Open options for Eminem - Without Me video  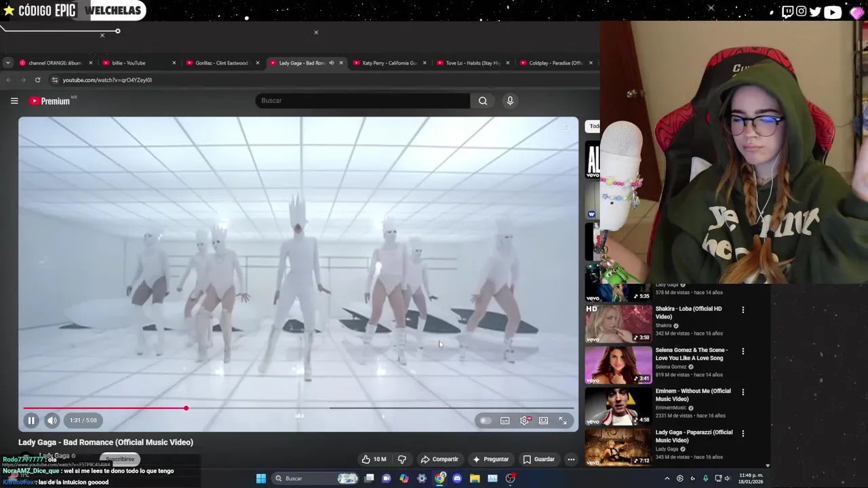pos(743,392)
